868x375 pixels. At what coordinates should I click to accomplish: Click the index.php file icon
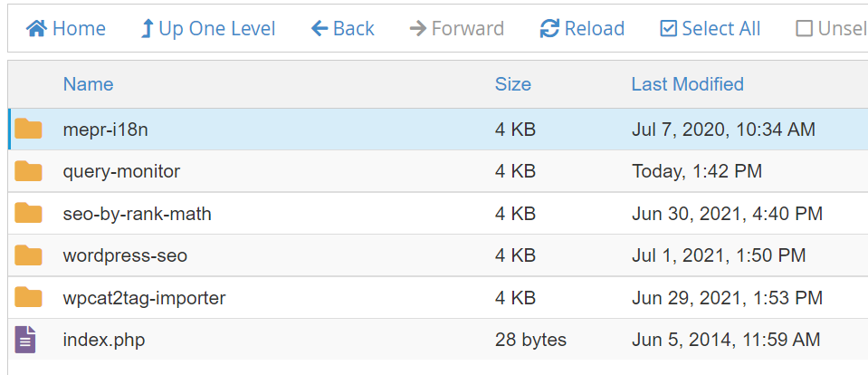pyautogui.click(x=27, y=340)
